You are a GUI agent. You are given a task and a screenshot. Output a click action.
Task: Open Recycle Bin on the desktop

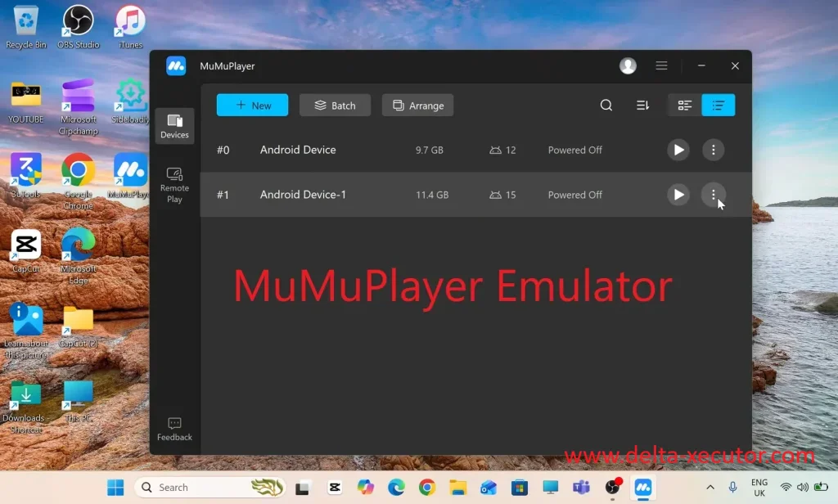coord(25,27)
